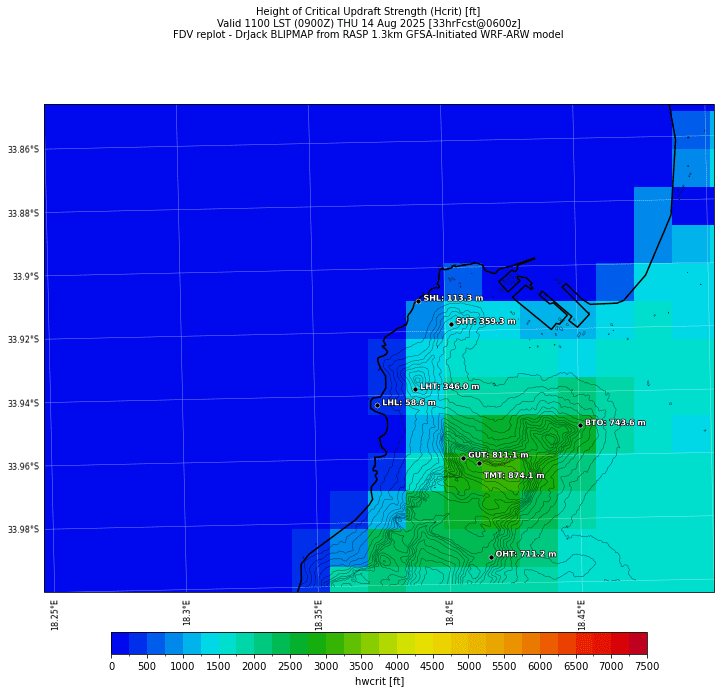This screenshot has height=692, width=721.
Task: Click the 33.88°S latitude tick label
Action: (x=23, y=213)
